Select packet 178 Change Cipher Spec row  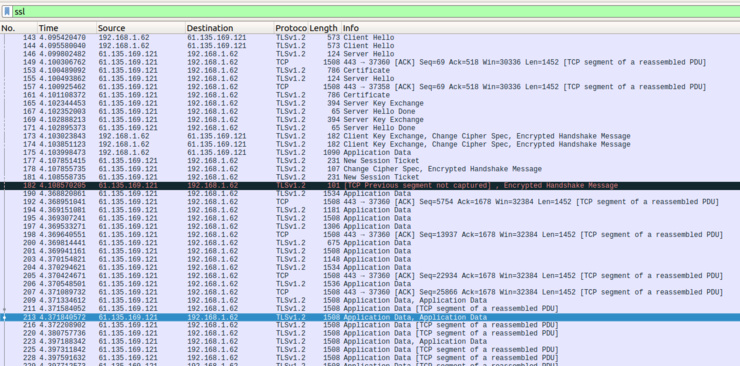pyautogui.click(x=370, y=169)
